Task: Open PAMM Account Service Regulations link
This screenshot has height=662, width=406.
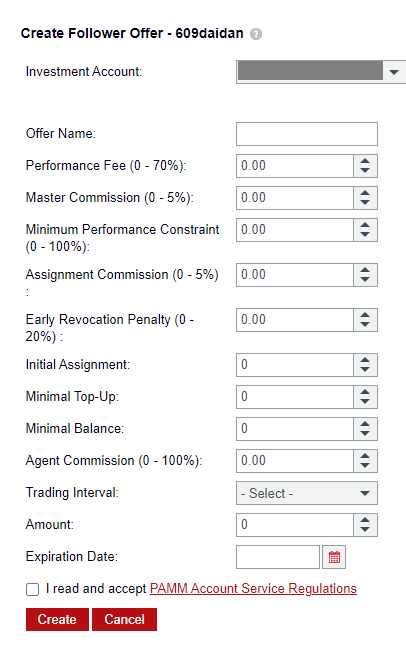Action: 253,589
